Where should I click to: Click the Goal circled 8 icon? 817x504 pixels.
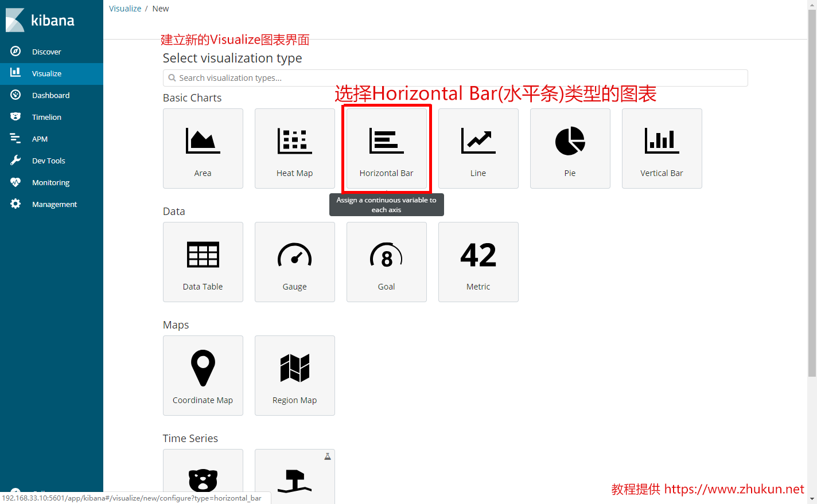387,255
